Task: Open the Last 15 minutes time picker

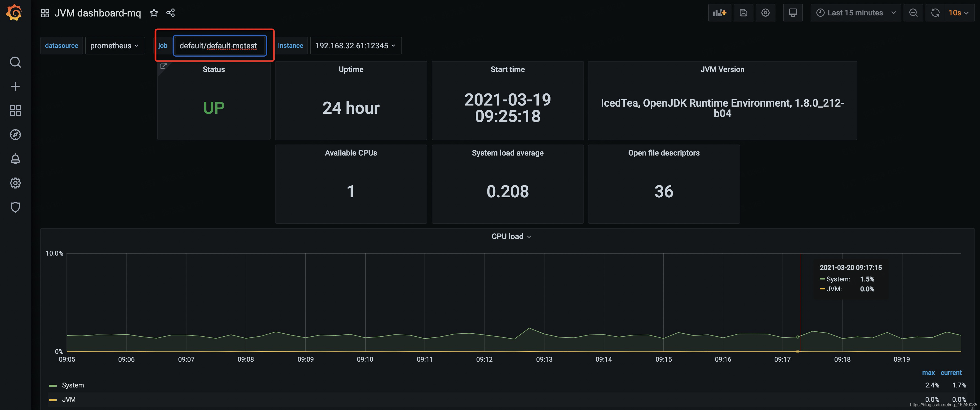Action: [855, 13]
